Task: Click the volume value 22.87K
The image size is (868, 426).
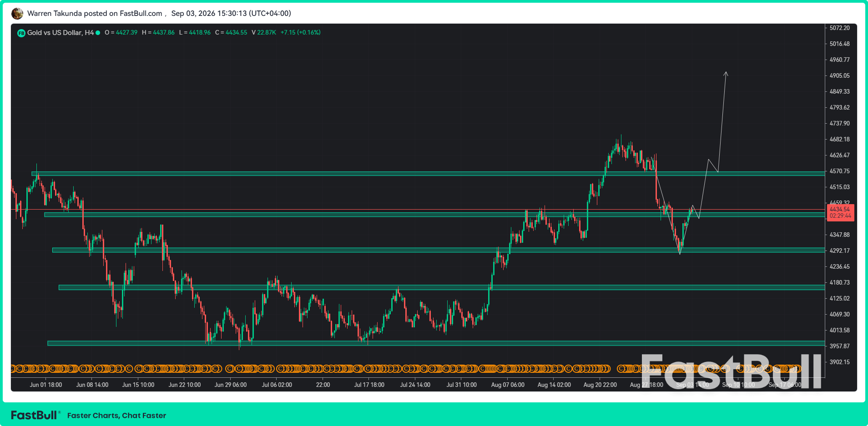Action: coord(267,33)
